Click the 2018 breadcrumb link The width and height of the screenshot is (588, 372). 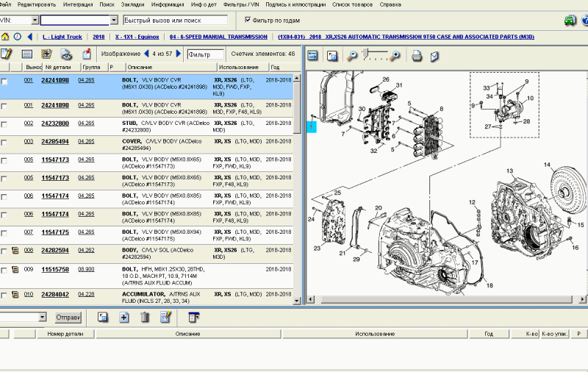click(98, 37)
